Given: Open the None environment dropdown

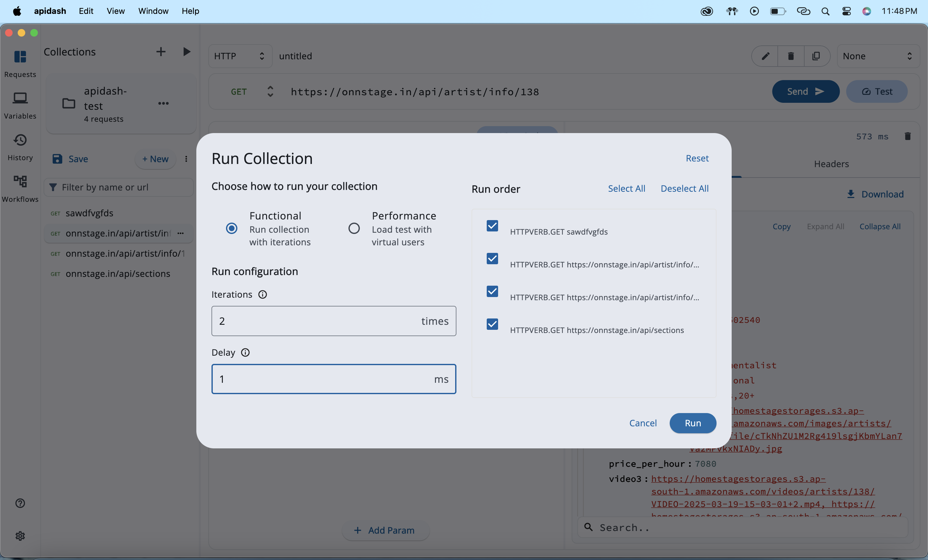Looking at the screenshot, I should 877,56.
